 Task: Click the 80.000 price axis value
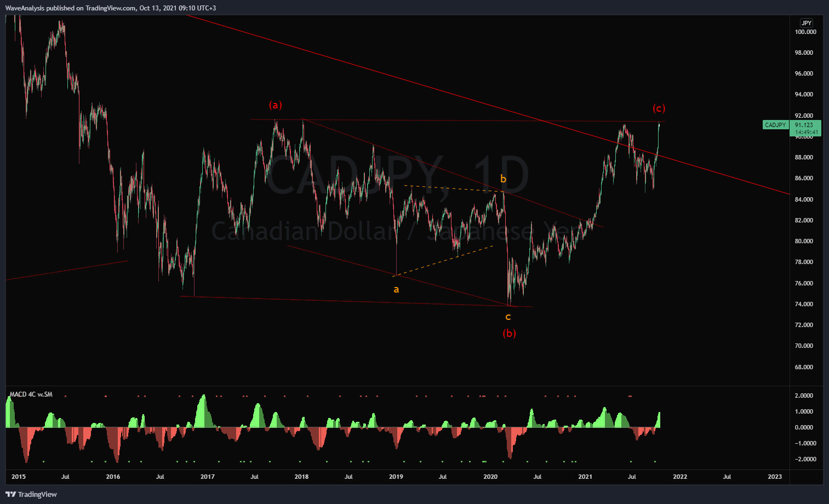pyautogui.click(x=804, y=241)
